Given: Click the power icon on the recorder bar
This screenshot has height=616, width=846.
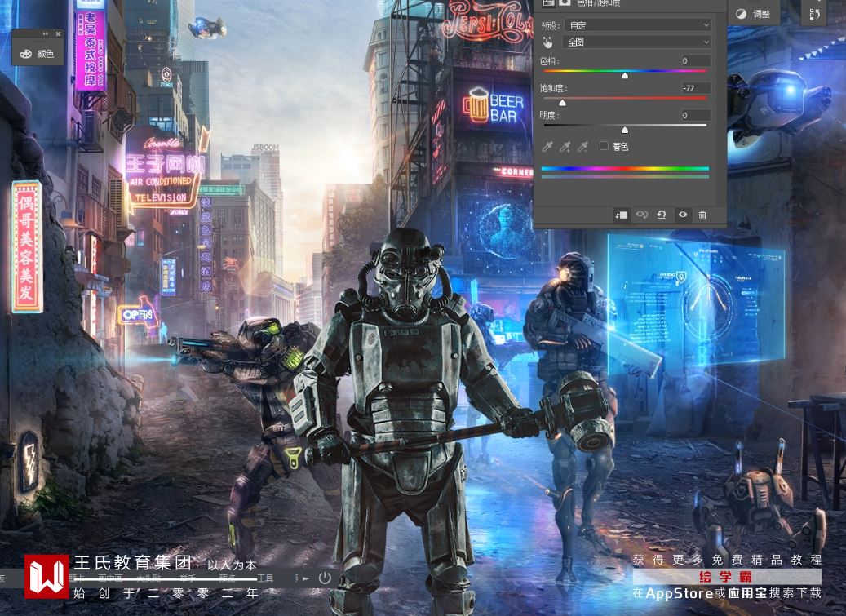Looking at the screenshot, I should tap(325, 578).
